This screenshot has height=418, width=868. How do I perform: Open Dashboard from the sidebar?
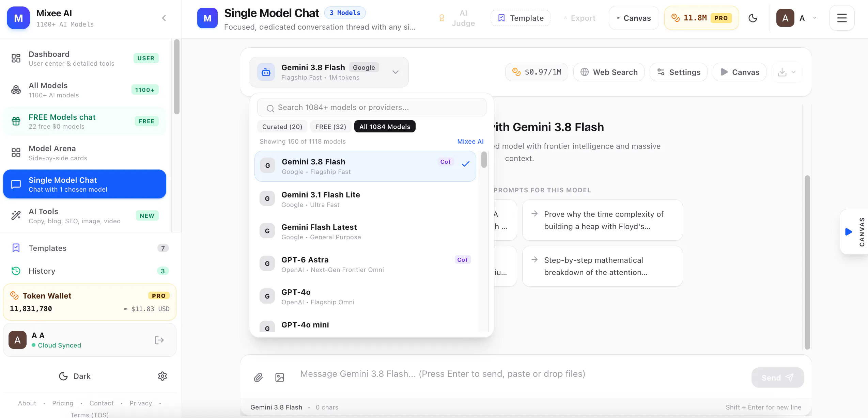click(84, 59)
